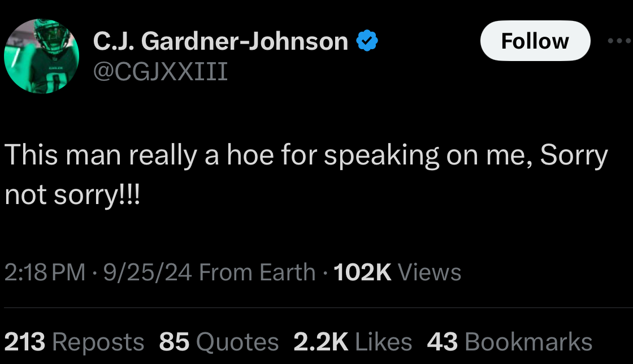Viewport: 633px width, 364px height.
Task: View the 2.2K Likes list
Action: (353, 342)
